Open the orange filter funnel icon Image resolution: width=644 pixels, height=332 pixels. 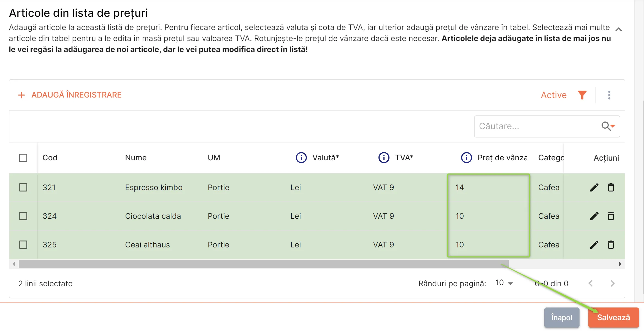[x=582, y=95]
